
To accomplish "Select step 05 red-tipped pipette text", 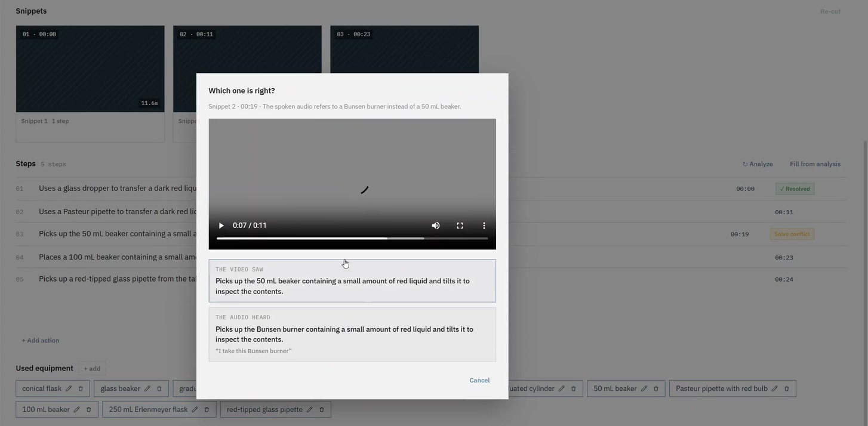I will pos(118,279).
